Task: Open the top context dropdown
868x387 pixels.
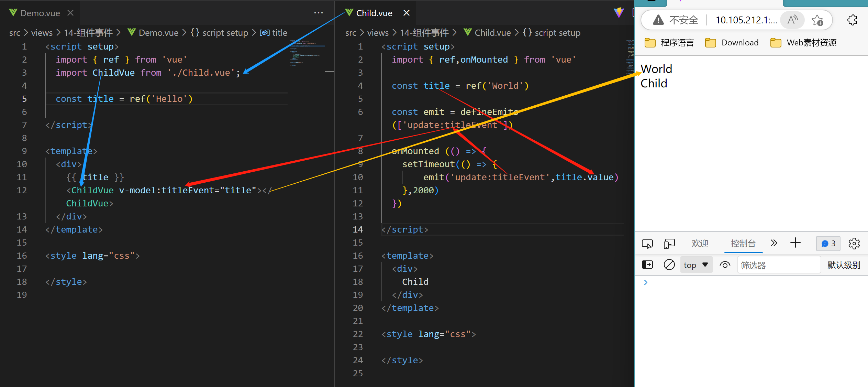Action: (696, 265)
